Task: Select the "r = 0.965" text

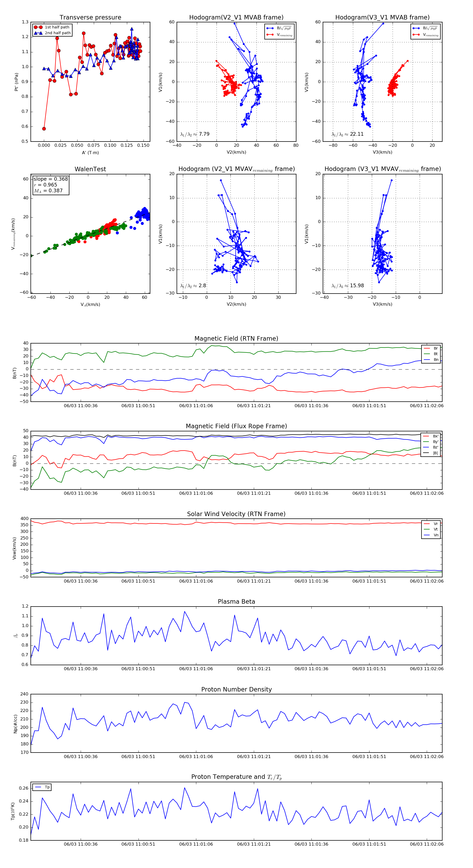Action: (45, 185)
